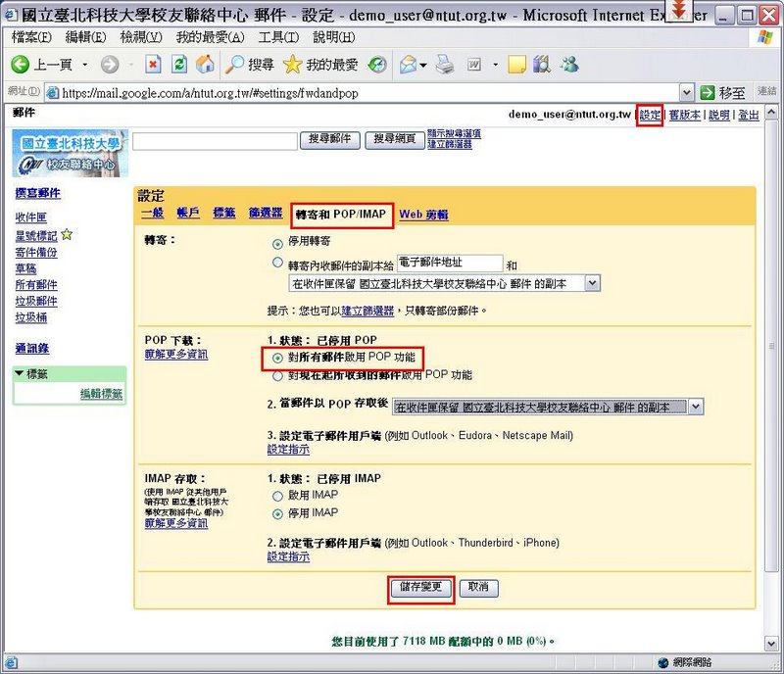Click the vertical scrollbar thumb
Viewport: 784px width, 674px height.
[x=771, y=346]
